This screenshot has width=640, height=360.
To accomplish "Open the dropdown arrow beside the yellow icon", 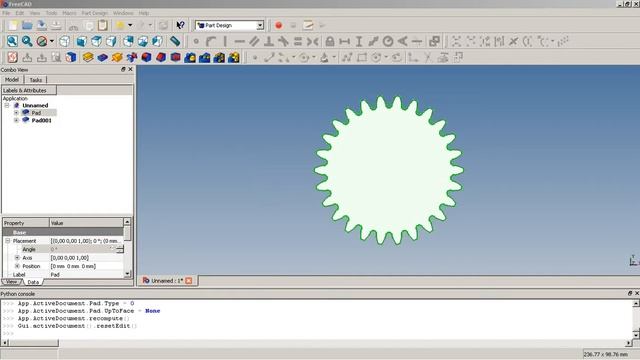I will click(130, 25).
